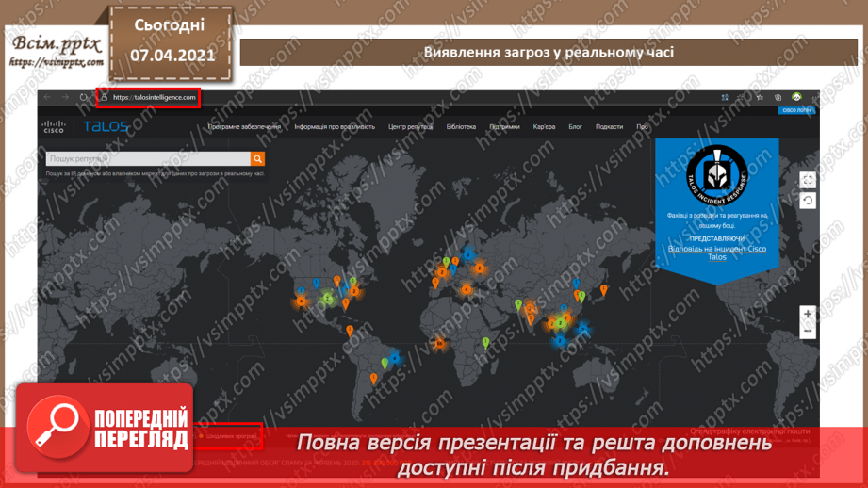Click the Cisco logo
868x488 pixels.
pos(54,126)
